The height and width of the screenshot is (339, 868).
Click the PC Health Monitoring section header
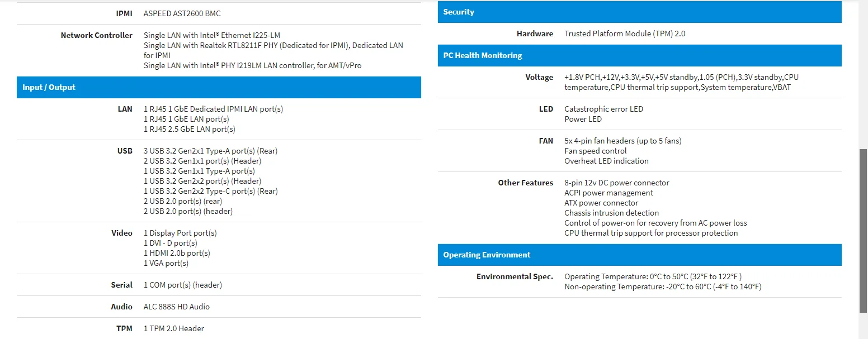[640, 55]
